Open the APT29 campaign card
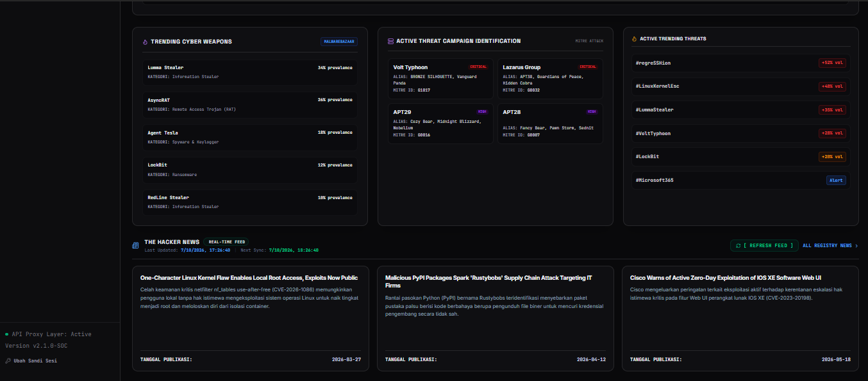868x381 pixels. pos(440,124)
